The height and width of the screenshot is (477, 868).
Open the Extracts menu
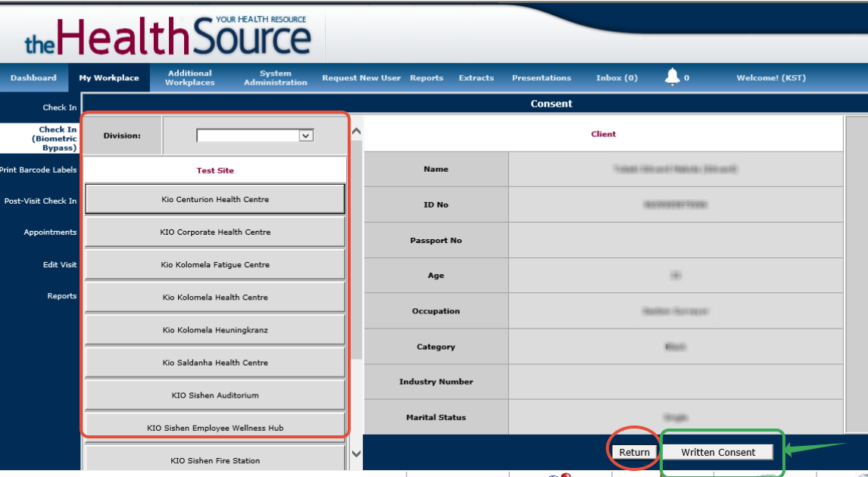(476, 78)
